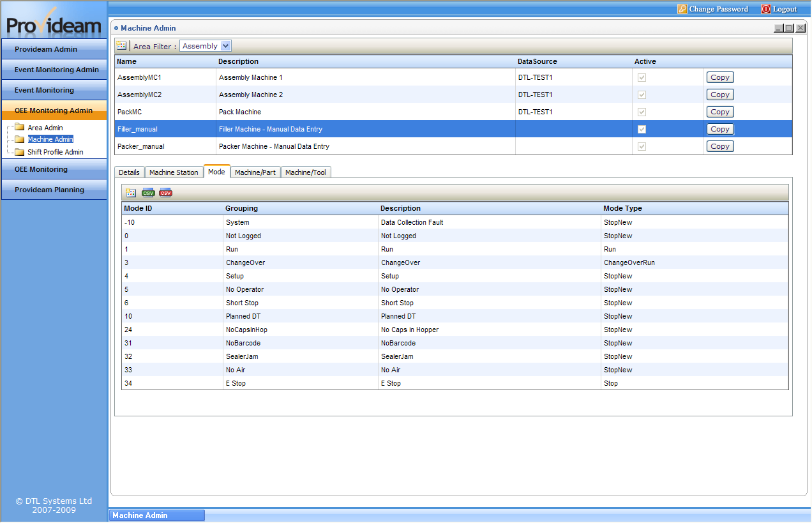The image size is (812, 523).
Task: Open Shift Profile Admin tree item
Action: pos(56,152)
